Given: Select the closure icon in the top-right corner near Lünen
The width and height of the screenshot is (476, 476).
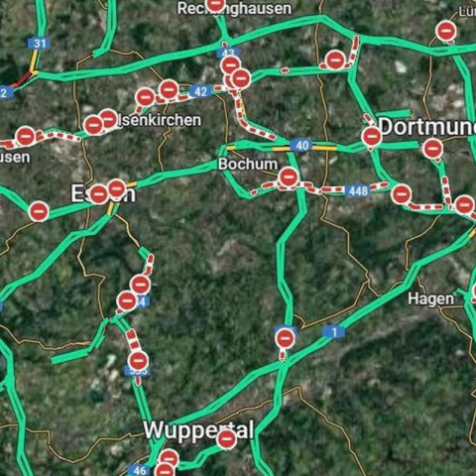Looking at the screenshot, I should (x=446, y=31).
